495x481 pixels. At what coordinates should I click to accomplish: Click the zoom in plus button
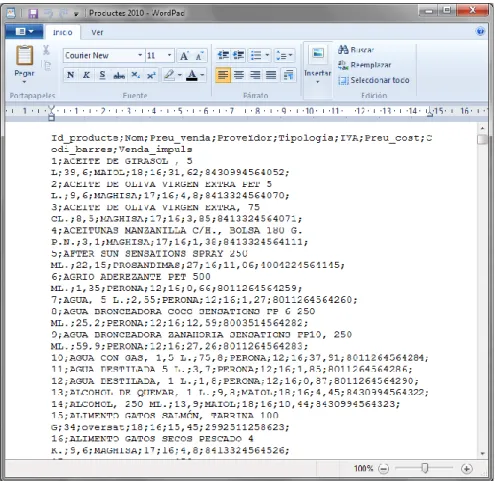tap(467, 469)
